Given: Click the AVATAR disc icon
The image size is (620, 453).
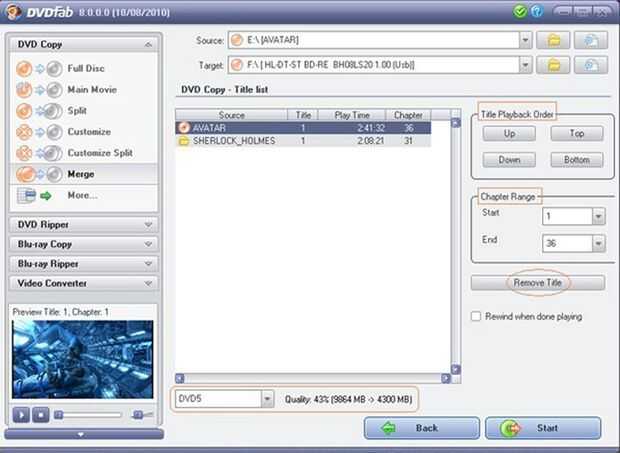Looking at the screenshot, I should (184, 128).
